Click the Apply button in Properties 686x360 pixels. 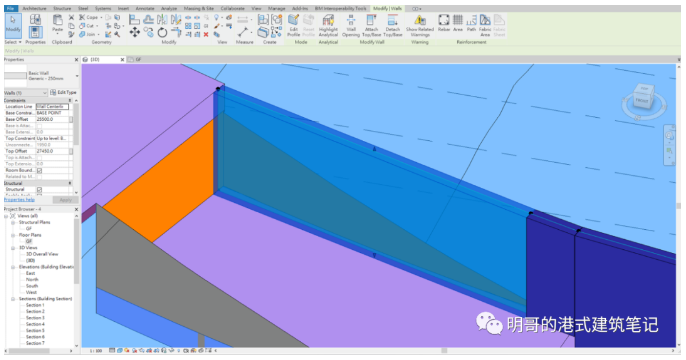click(65, 200)
